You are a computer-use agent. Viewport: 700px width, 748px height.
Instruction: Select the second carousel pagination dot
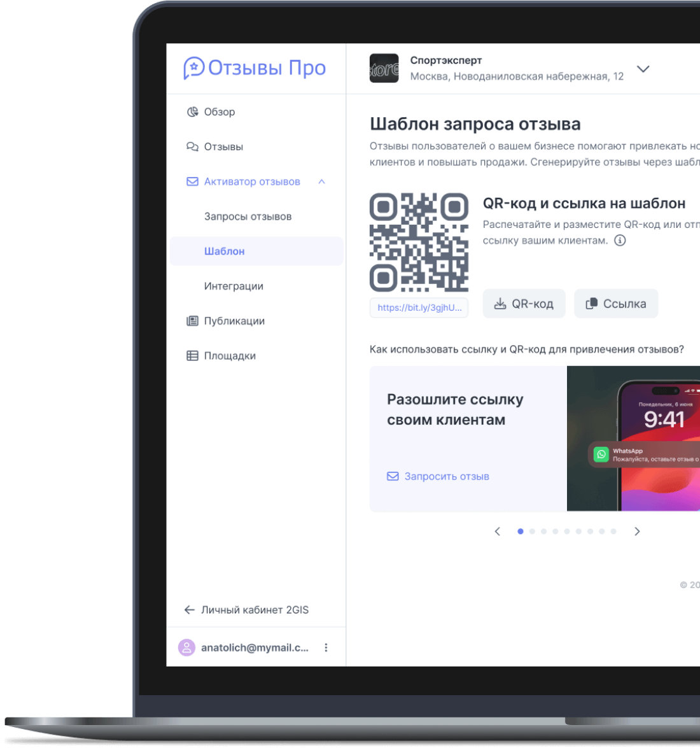532,532
